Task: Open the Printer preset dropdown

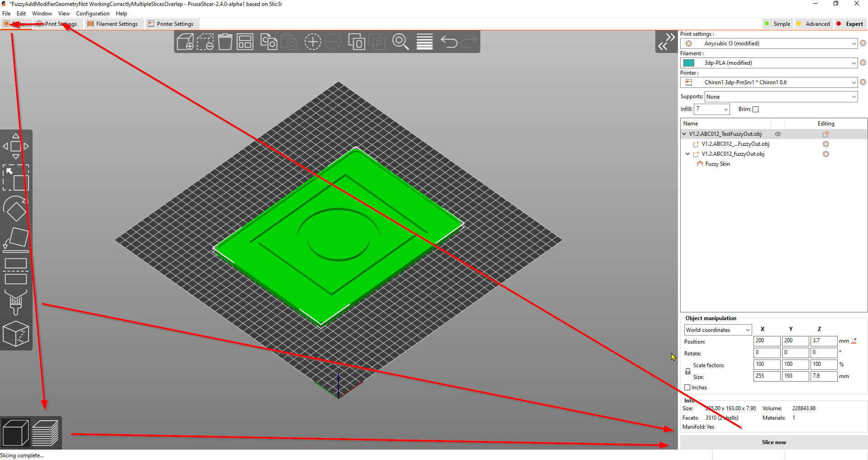Action: 769,82
